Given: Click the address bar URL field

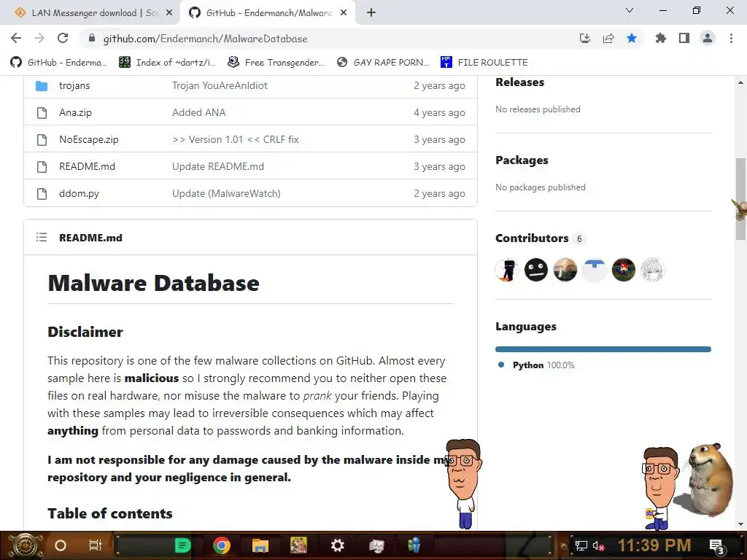Looking at the screenshot, I should [x=333, y=39].
